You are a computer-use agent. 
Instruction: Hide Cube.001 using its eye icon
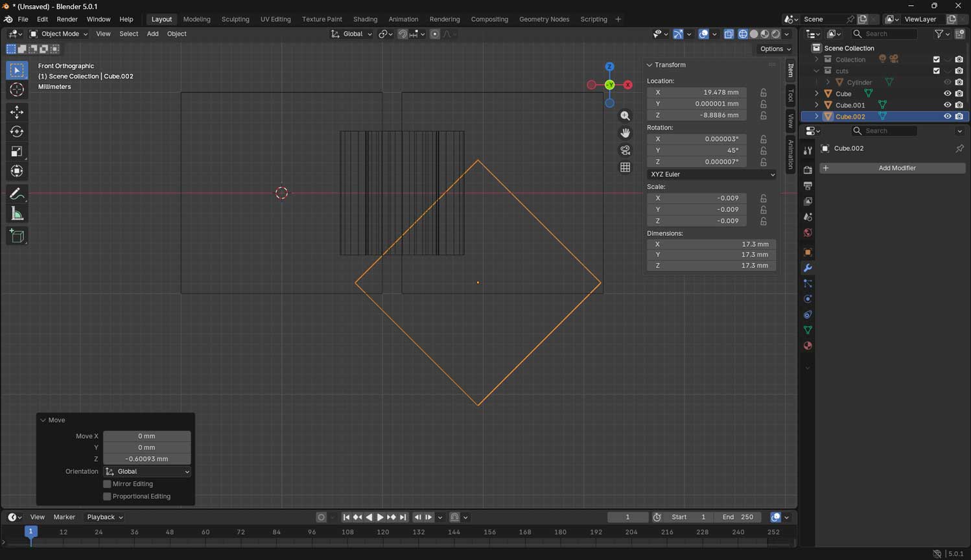click(947, 105)
